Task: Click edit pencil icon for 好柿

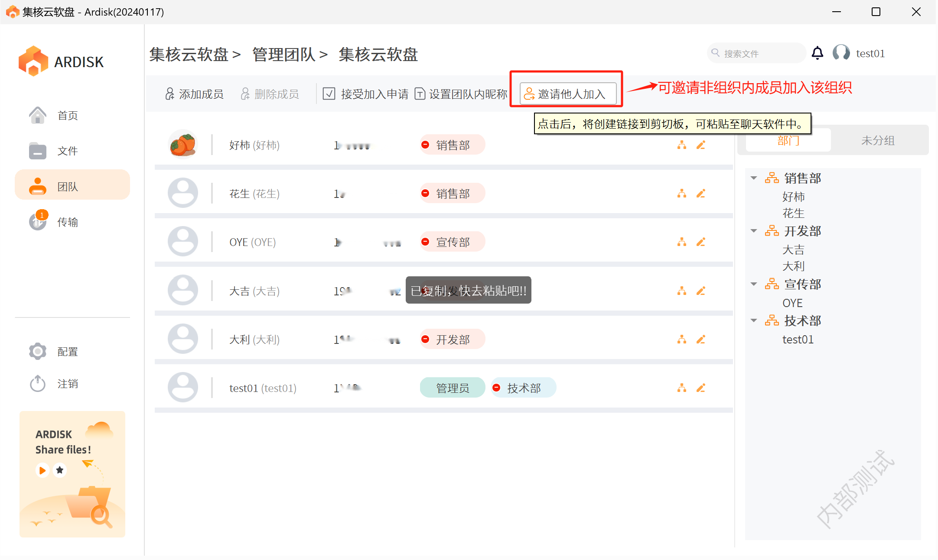Action: 700,145
